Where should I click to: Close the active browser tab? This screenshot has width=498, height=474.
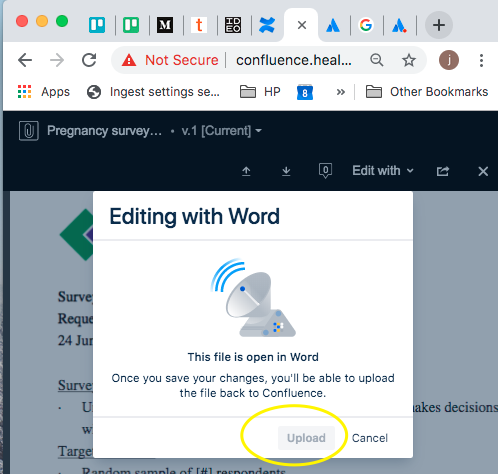(x=302, y=25)
